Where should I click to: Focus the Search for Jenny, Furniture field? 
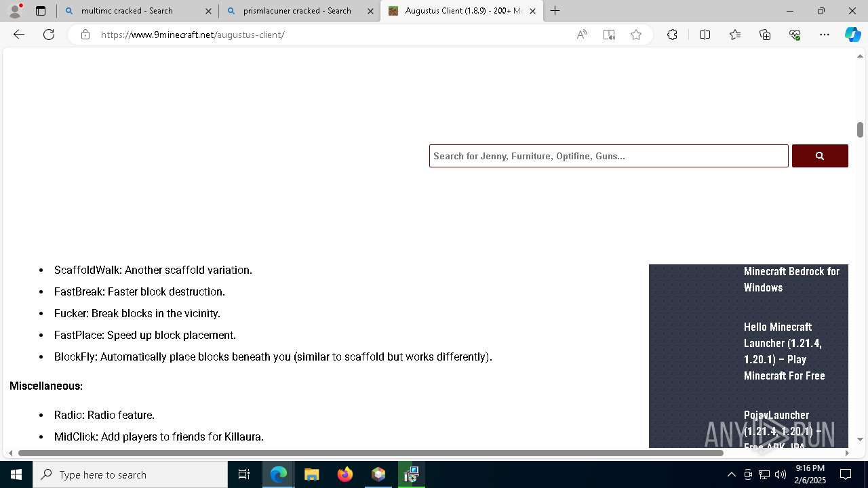click(x=608, y=156)
